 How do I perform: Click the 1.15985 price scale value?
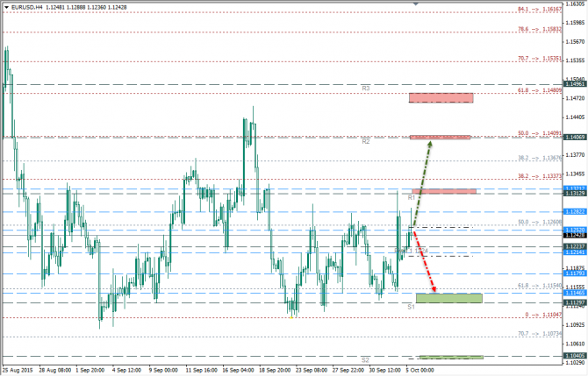click(575, 23)
